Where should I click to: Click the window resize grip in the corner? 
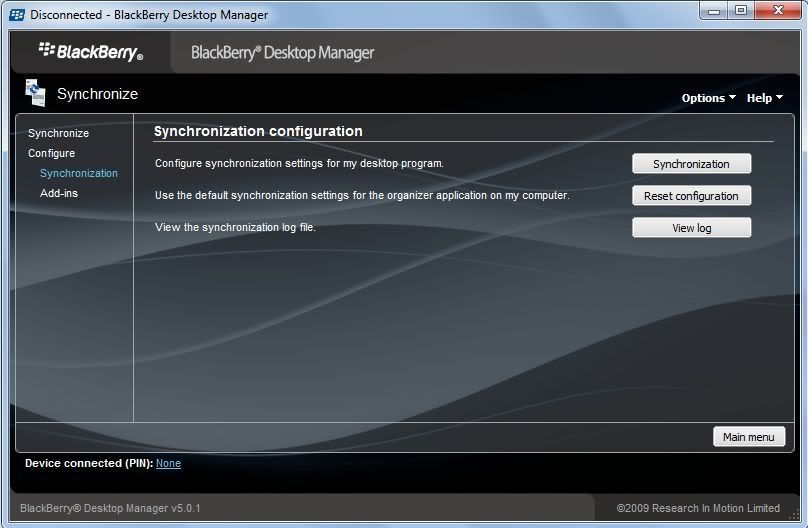[x=795, y=515]
